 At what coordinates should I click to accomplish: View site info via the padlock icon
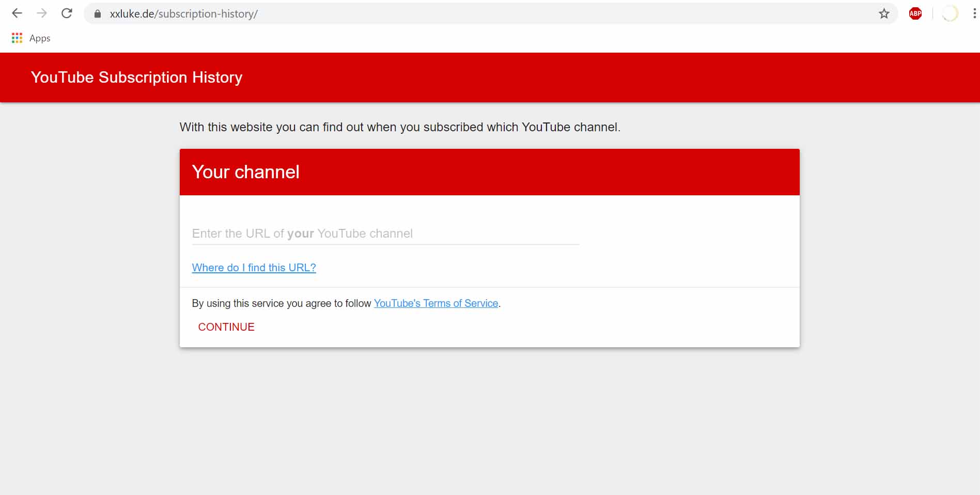(x=97, y=14)
